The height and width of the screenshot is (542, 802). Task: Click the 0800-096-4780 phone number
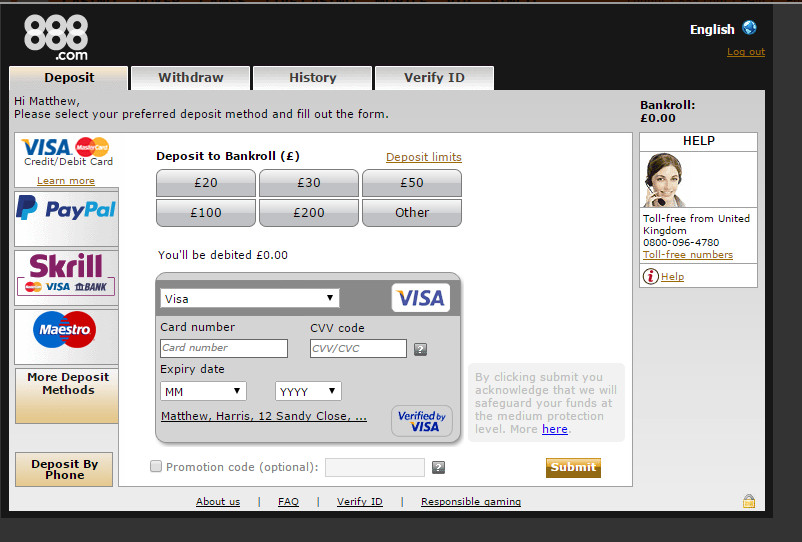[x=681, y=242]
